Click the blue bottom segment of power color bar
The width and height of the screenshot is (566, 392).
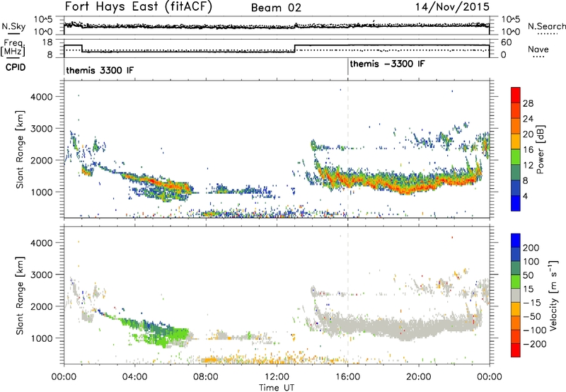coord(516,203)
